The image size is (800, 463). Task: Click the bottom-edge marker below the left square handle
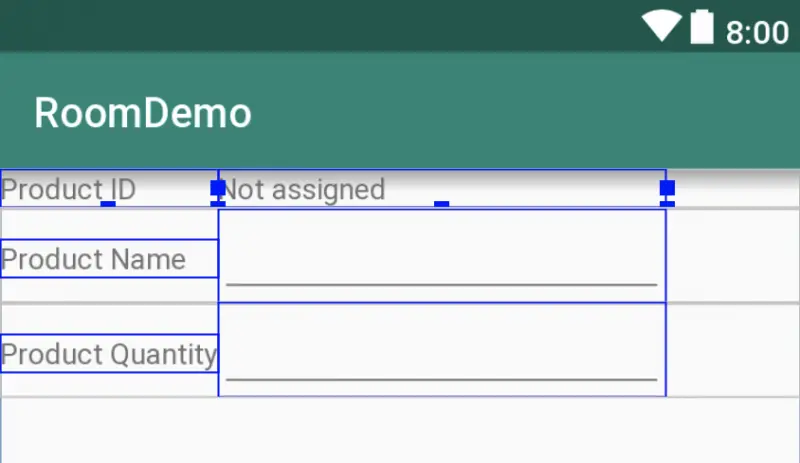[218, 204]
